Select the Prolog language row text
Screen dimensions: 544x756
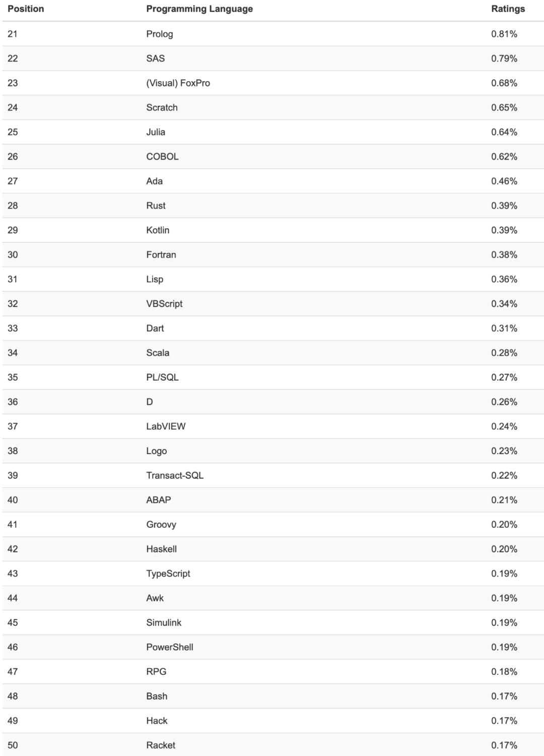(x=160, y=34)
